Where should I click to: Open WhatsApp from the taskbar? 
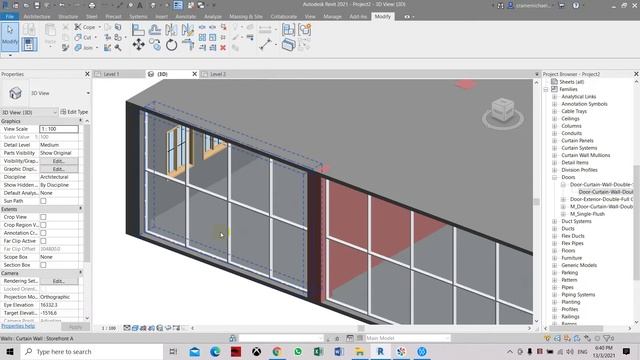[x=298, y=351]
